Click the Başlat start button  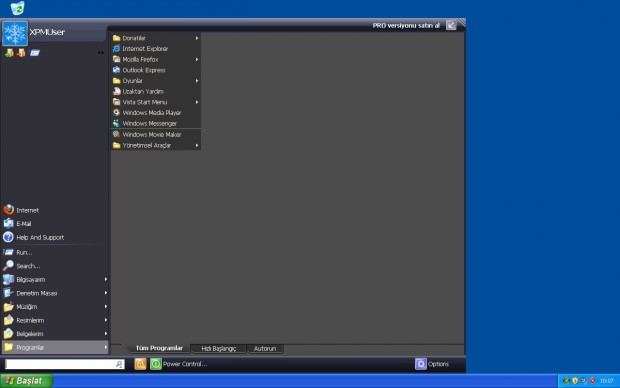click(26, 380)
